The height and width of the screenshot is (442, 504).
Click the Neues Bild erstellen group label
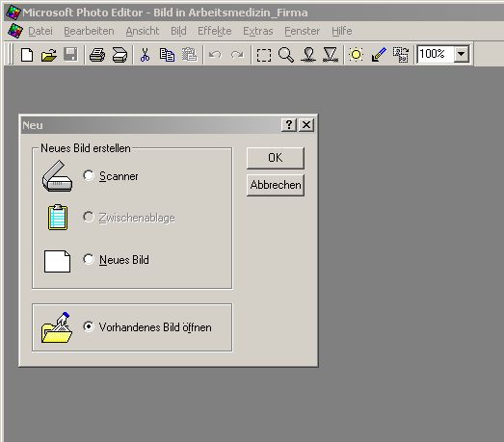click(x=86, y=148)
